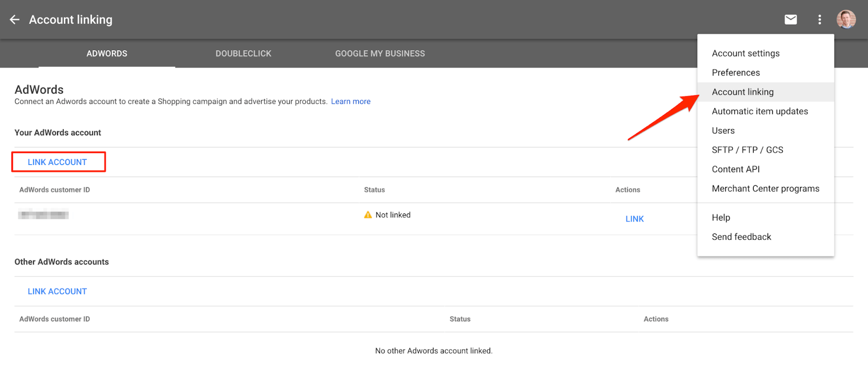Choose Account settings from the menu
The image size is (868, 365).
tap(745, 53)
